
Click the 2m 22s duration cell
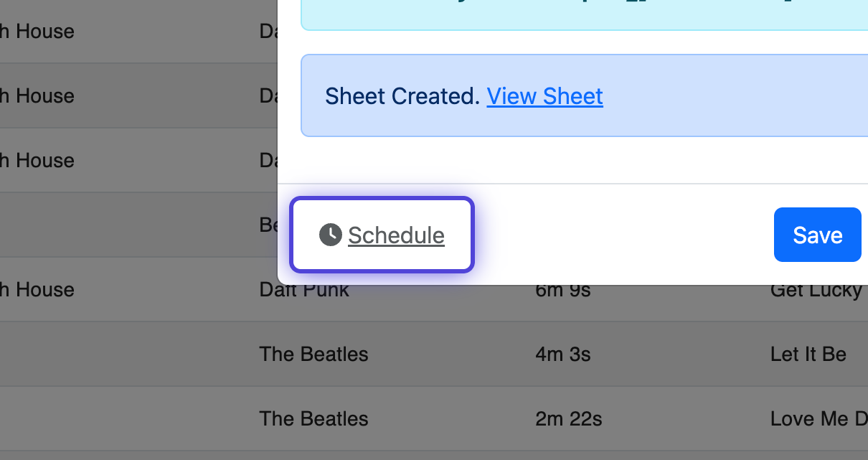coord(570,418)
